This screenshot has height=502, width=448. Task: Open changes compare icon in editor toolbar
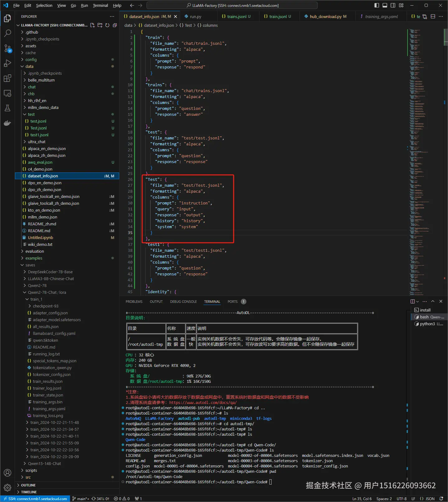[x=425, y=16]
